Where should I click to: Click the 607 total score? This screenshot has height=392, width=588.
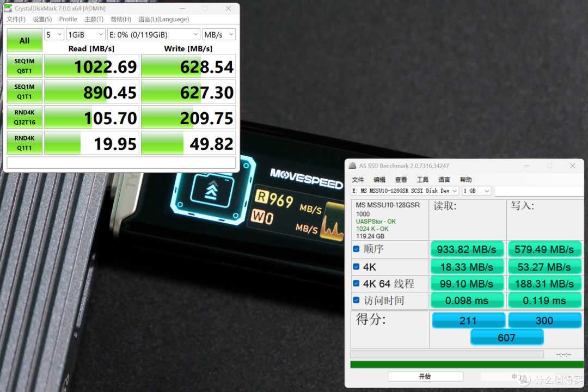pyautogui.click(x=507, y=338)
